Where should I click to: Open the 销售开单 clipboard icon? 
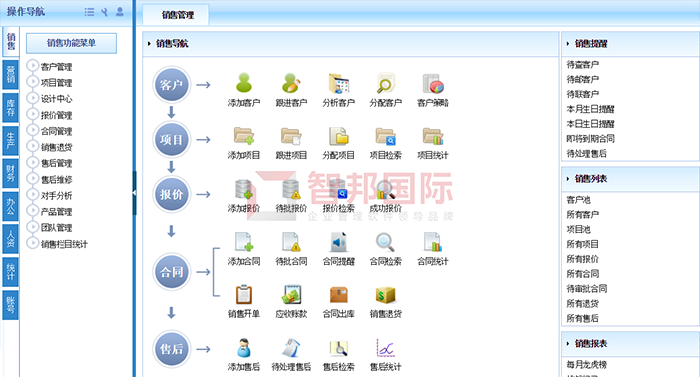coord(244,294)
